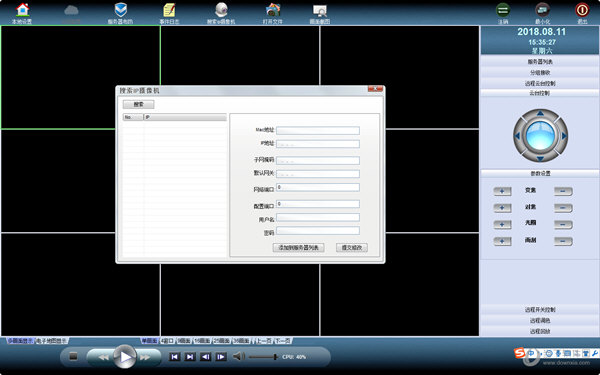
Task: Turn 雨刷 wiper off with minus button
Action: point(563,241)
